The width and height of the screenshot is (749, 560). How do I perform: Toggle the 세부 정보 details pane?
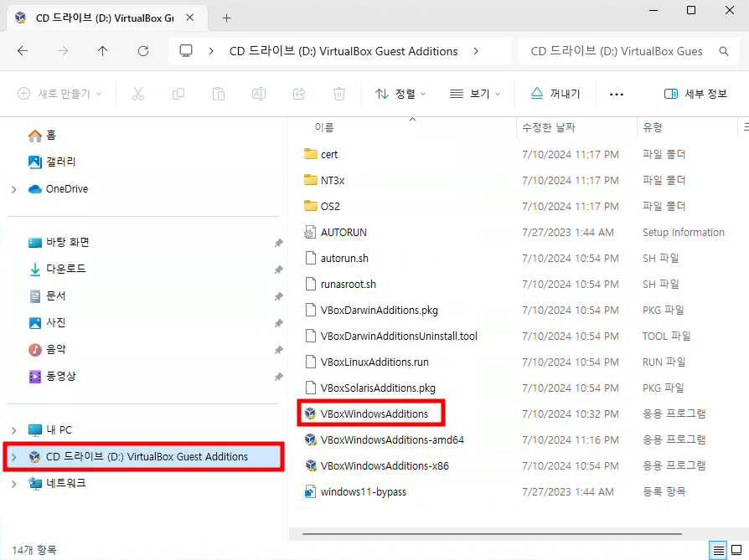click(695, 94)
